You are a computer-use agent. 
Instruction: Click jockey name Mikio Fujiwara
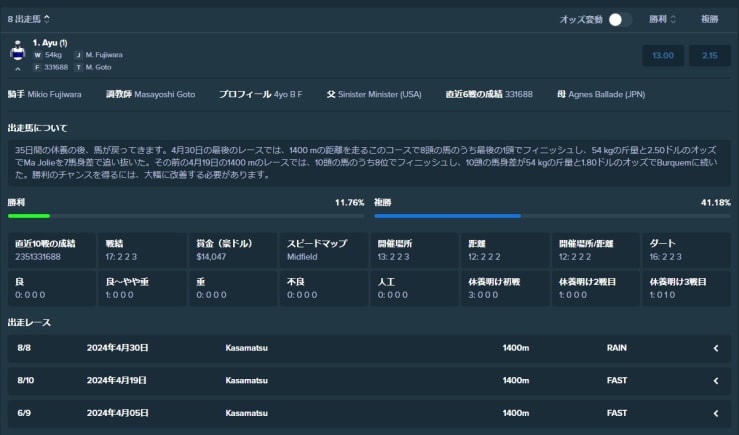pyautogui.click(x=54, y=94)
